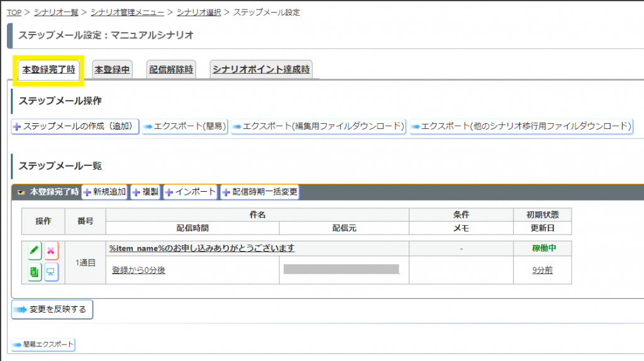The height and width of the screenshot is (361, 644).
Task: Click the pink X delete icon for 1通目
Action: pyautogui.click(x=51, y=250)
